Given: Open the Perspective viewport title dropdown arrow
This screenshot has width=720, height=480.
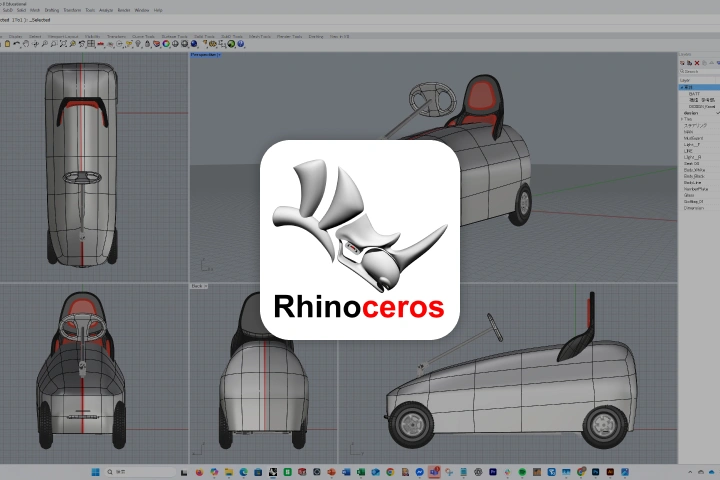Looking at the screenshot, I should pyautogui.click(x=219, y=55).
